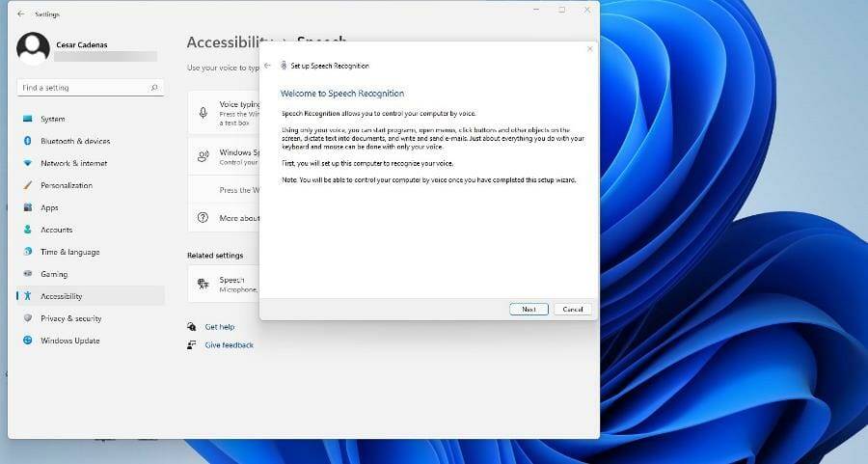Viewport: 868px width, 464px height.
Task: Open Apps settings
Action: [x=91, y=207]
